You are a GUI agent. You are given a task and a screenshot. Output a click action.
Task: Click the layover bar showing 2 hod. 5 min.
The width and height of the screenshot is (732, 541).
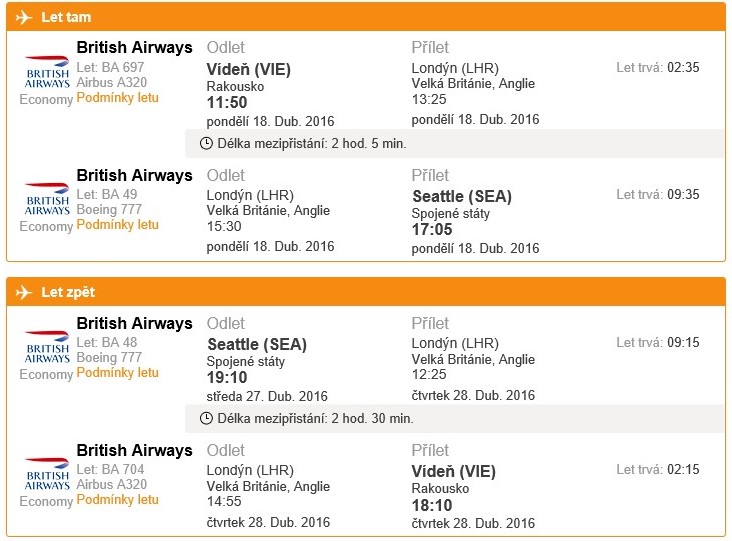tap(455, 144)
